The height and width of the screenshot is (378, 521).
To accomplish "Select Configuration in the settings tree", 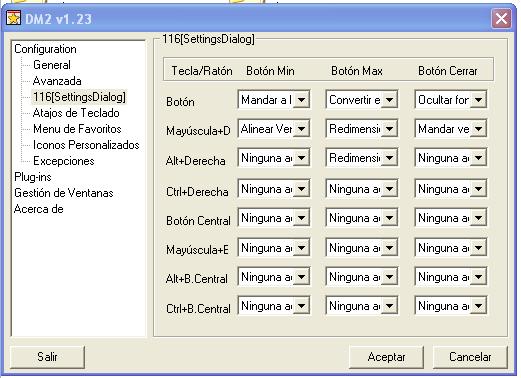I will 45,49.
